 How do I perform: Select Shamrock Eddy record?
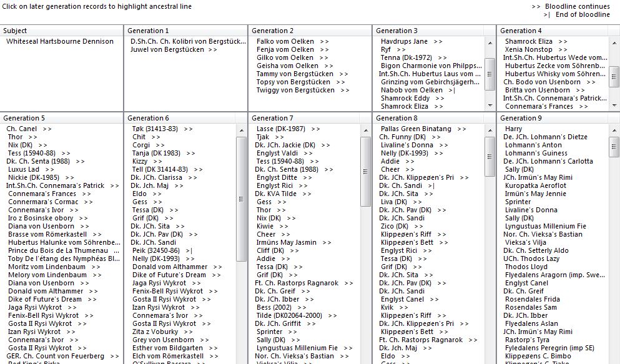(413, 99)
